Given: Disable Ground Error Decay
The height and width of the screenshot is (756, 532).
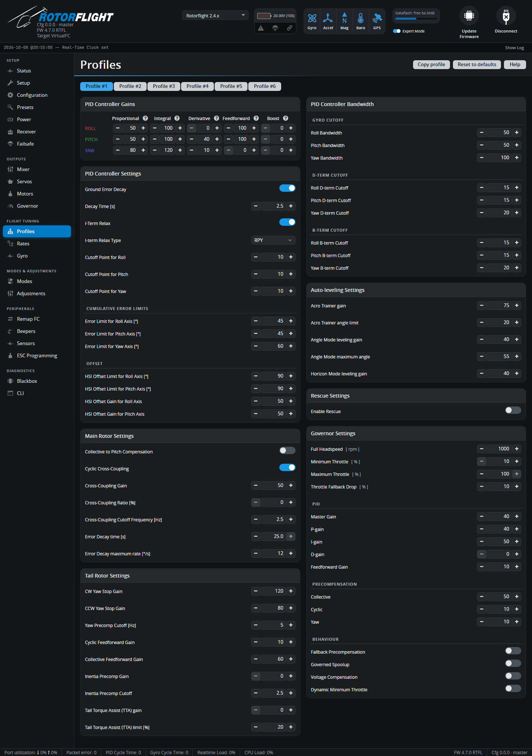Looking at the screenshot, I should [x=287, y=188].
